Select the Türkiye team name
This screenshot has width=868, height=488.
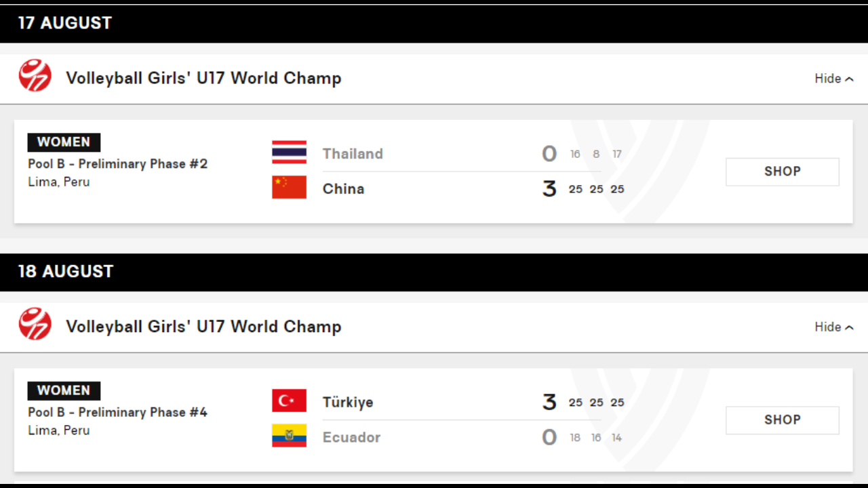tap(348, 403)
